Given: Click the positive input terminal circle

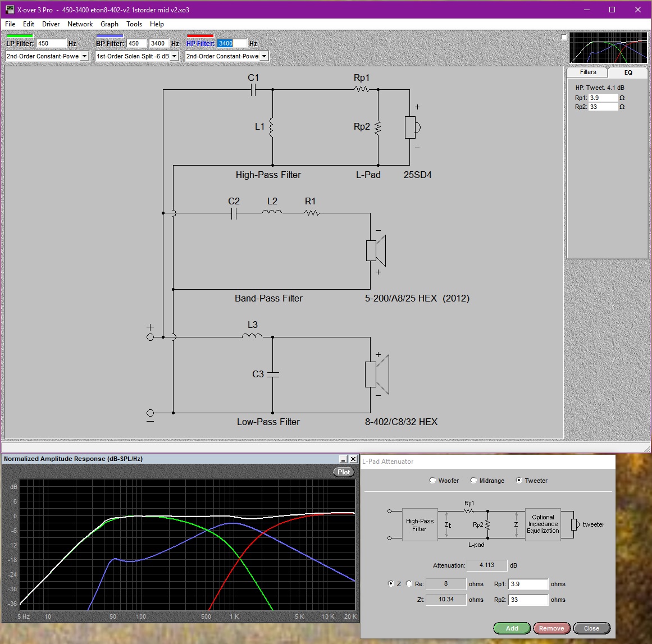Looking at the screenshot, I should click(150, 337).
